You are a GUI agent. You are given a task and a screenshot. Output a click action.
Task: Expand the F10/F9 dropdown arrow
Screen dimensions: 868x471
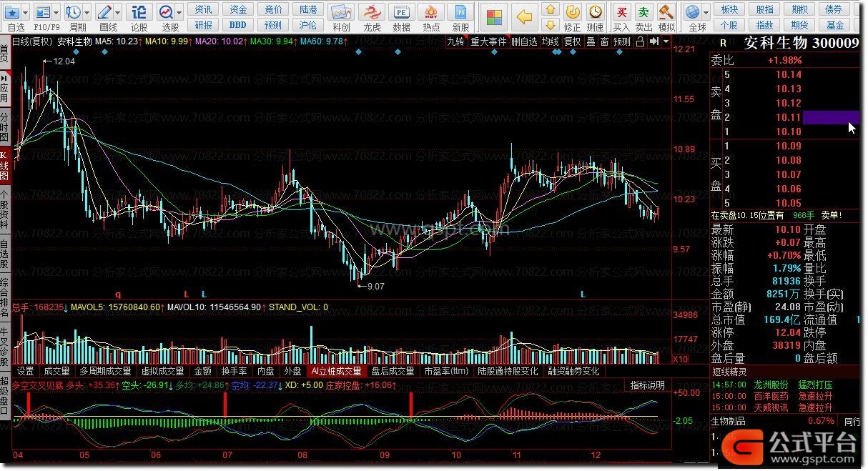pyautogui.click(x=57, y=12)
